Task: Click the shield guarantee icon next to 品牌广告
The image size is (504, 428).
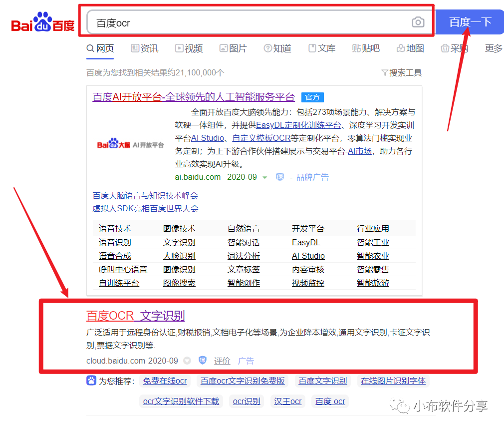Action: point(280,177)
